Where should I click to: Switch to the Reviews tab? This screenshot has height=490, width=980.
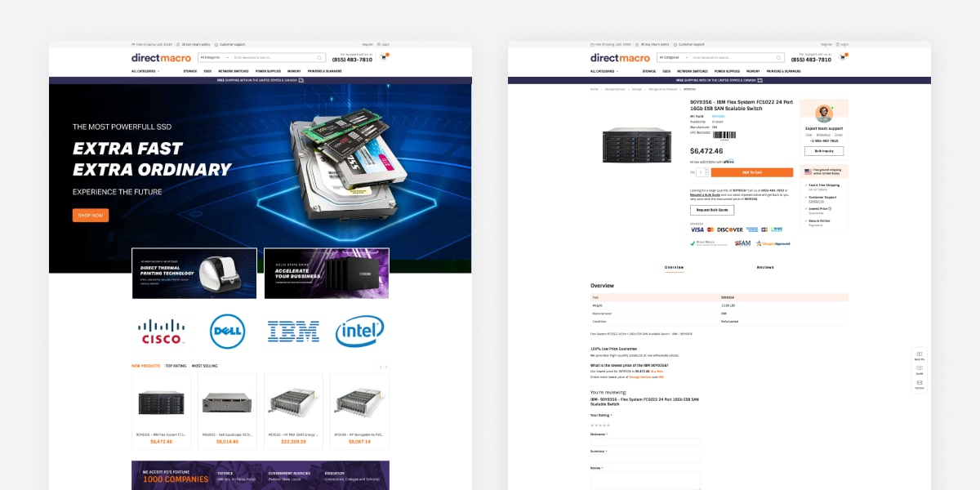[765, 267]
